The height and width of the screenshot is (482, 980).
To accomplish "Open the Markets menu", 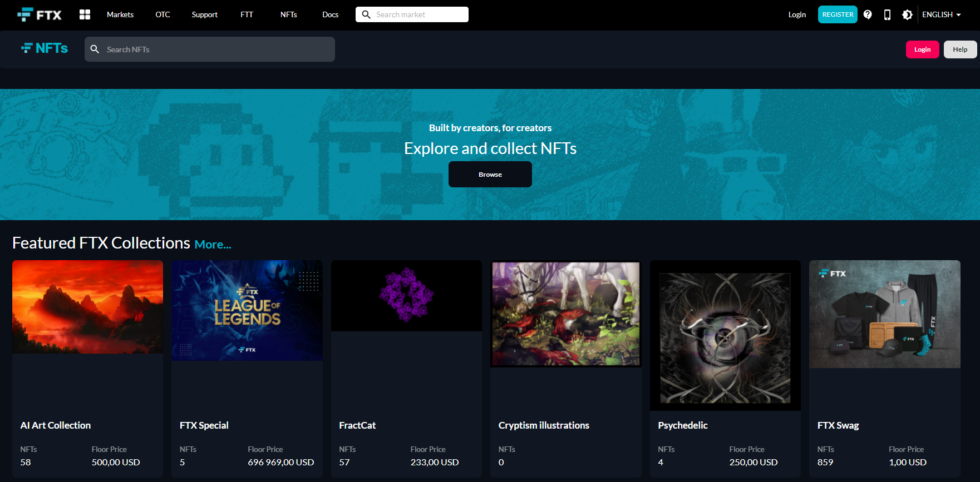I will coord(120,14).
